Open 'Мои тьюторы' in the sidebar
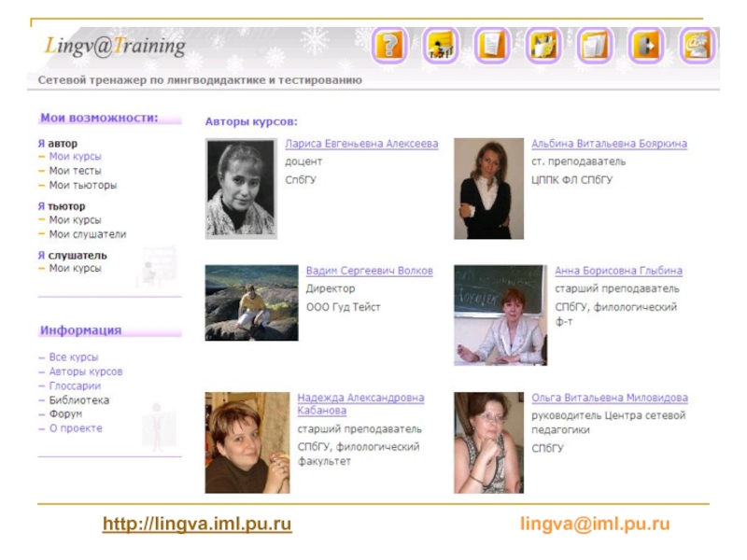 (x=83, y=185)
